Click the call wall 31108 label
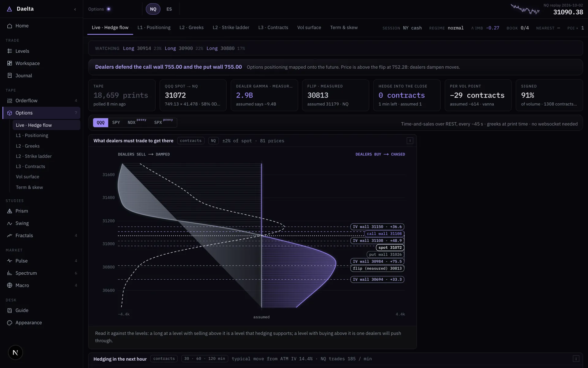The width and height of the screenshot is (588, 368). [384, 234]
